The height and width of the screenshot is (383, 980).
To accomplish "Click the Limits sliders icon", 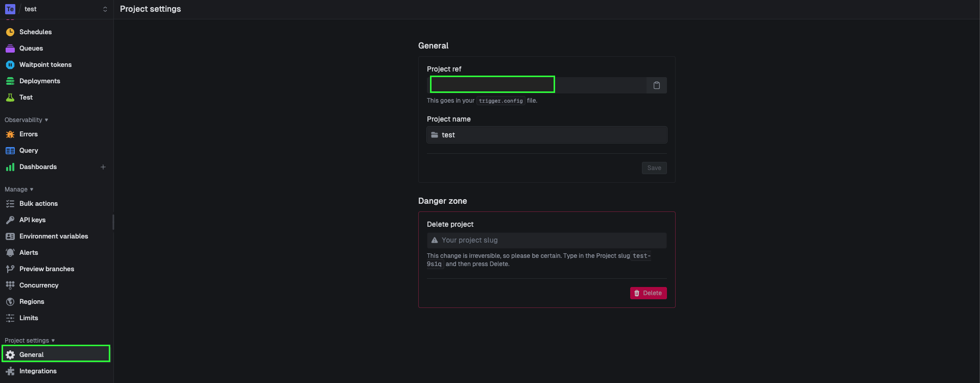I will tap(10, 318).
